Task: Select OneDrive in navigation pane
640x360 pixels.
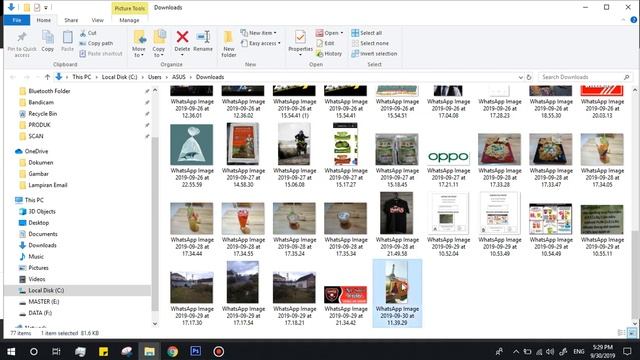Action: tap(36, 151)
